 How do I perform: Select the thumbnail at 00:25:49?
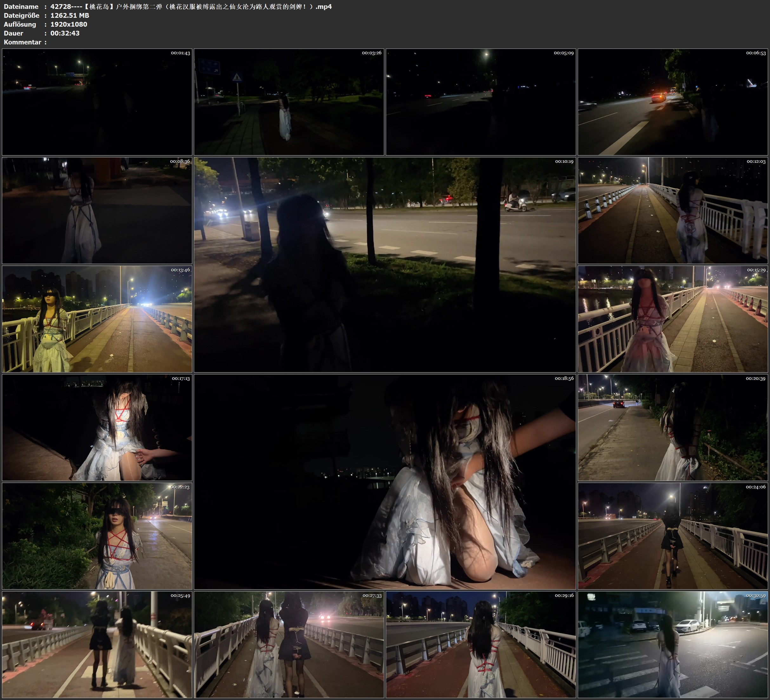97,644
